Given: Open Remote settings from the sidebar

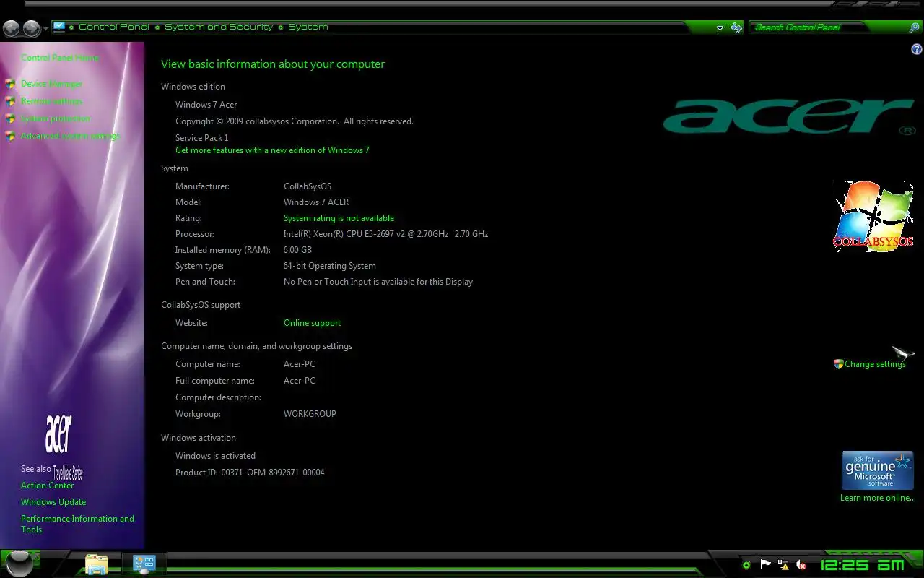Looking at the screenshot, I should (52, 101).
